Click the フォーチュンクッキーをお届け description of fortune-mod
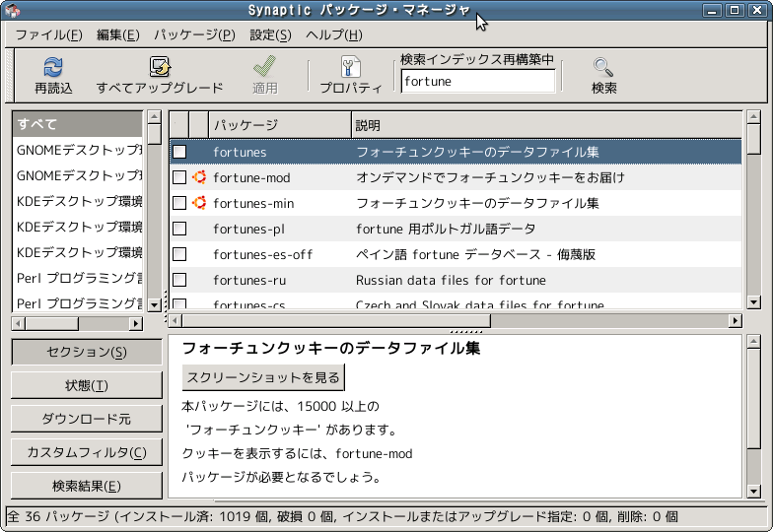Image resolution: width=773 pixels, height=532 pixels. (491, 177)
